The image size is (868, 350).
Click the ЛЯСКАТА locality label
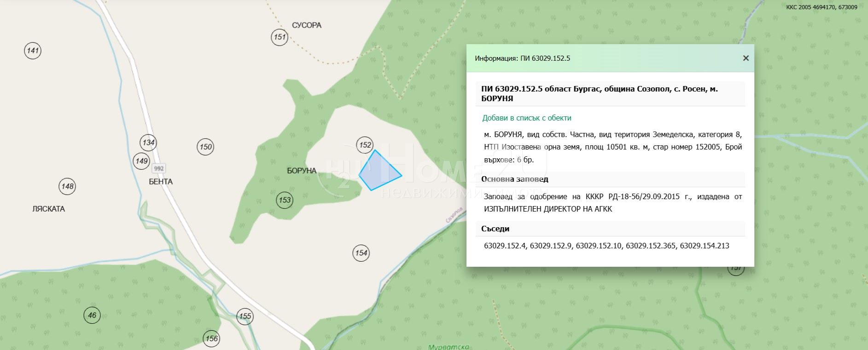(x=48, y=209)
